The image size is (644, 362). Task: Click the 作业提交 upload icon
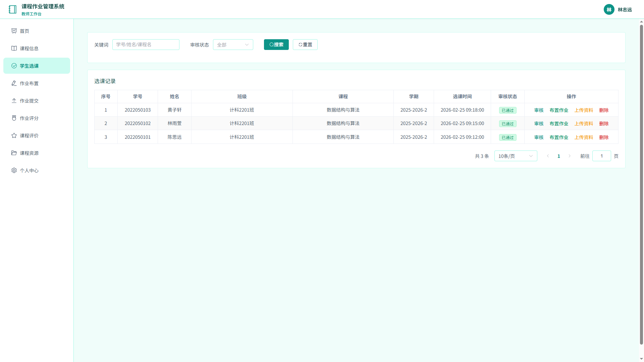14,101
